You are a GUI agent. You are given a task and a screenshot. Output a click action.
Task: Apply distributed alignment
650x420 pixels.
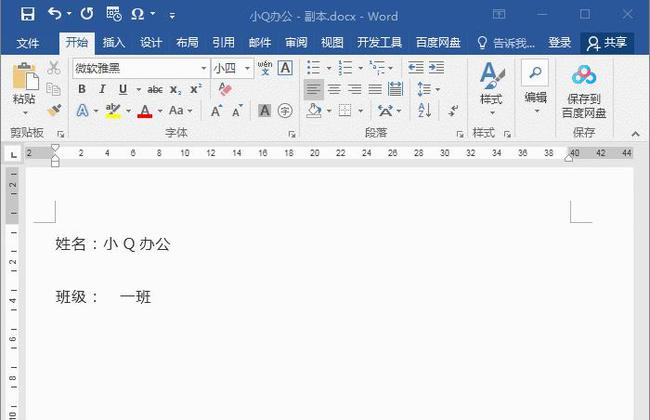pos(395,89)
